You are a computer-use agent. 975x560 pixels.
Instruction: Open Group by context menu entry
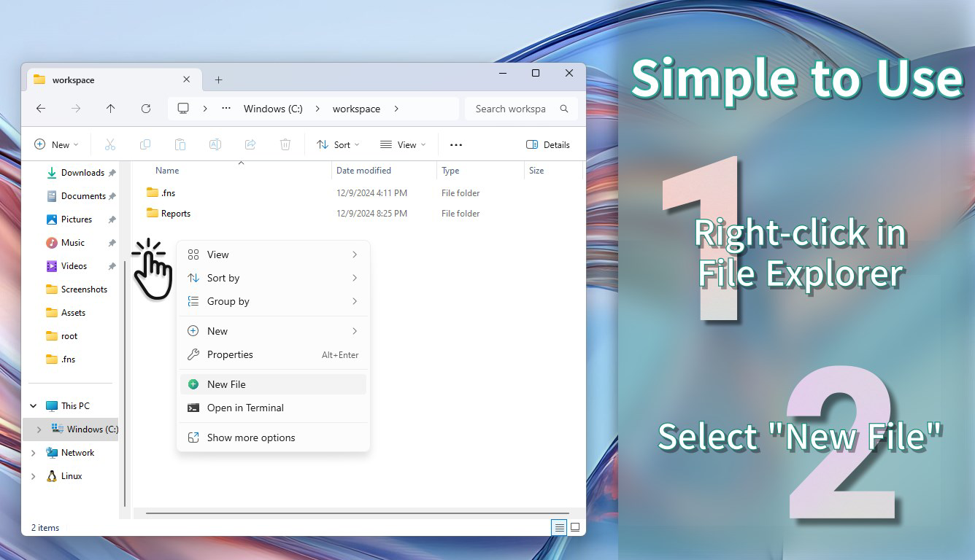[273, 301]
